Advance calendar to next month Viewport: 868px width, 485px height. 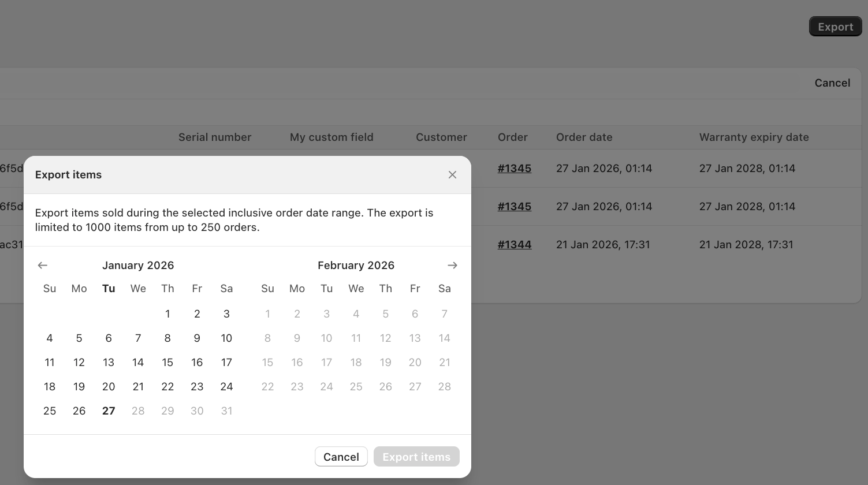point(452,266)
